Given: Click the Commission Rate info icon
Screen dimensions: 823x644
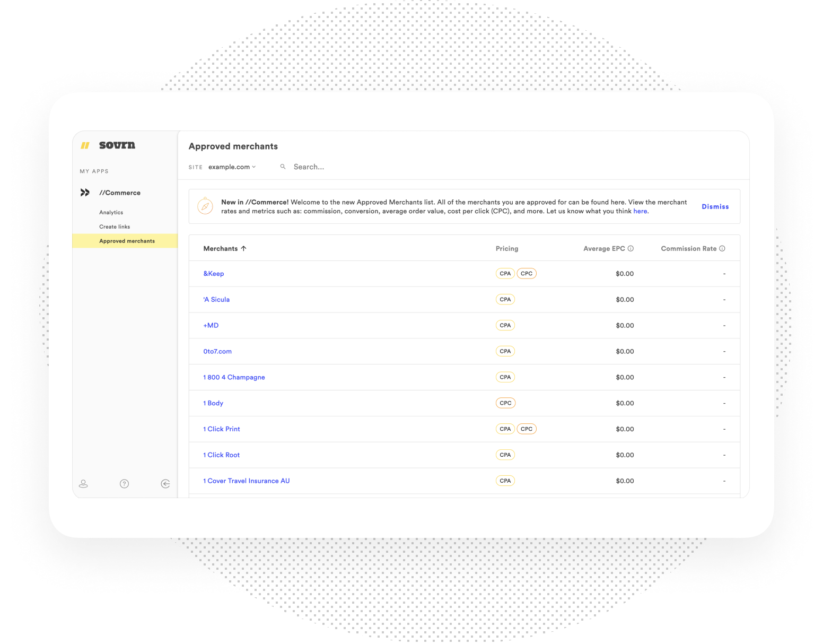Looking at the screenshot, I should 723,248.
